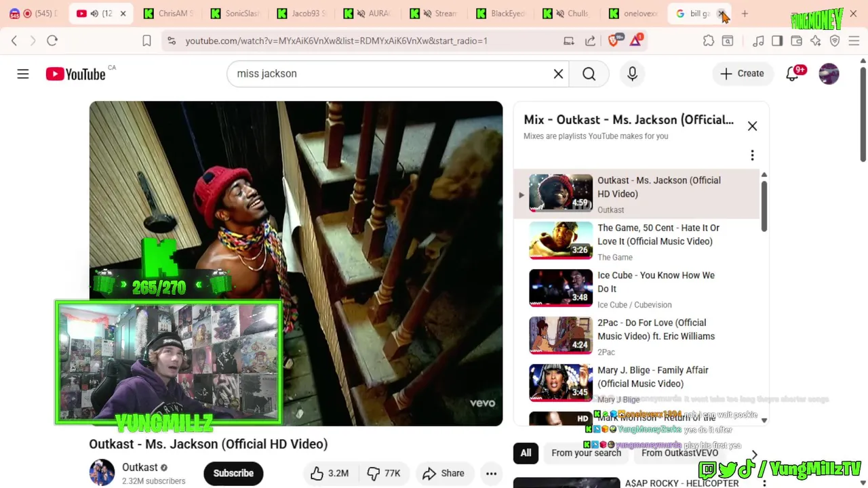868x488 pixels.
Task: Select Ice Cube - You Know How We Do It thumbnail
Action: tap(561, 288)
